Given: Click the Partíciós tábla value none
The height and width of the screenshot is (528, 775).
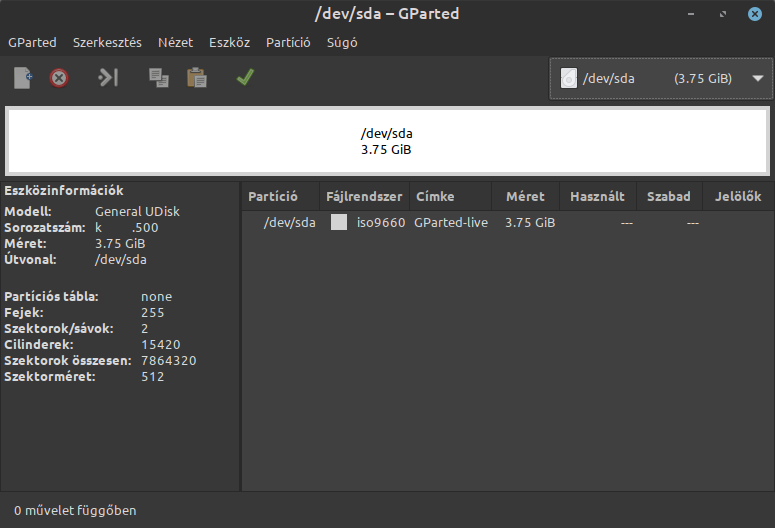Looking at the screenshot, I should [157, 297].
